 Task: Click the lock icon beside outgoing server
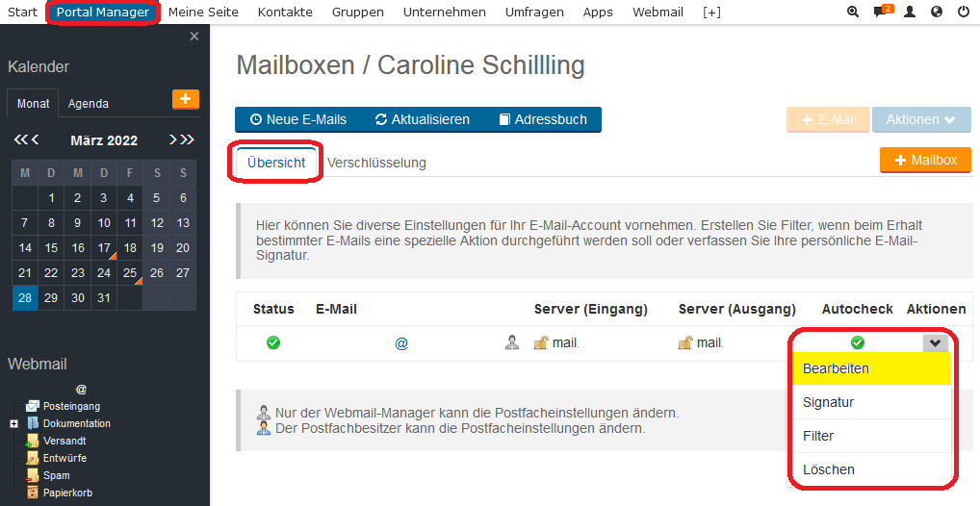click(x=685, y=342)
